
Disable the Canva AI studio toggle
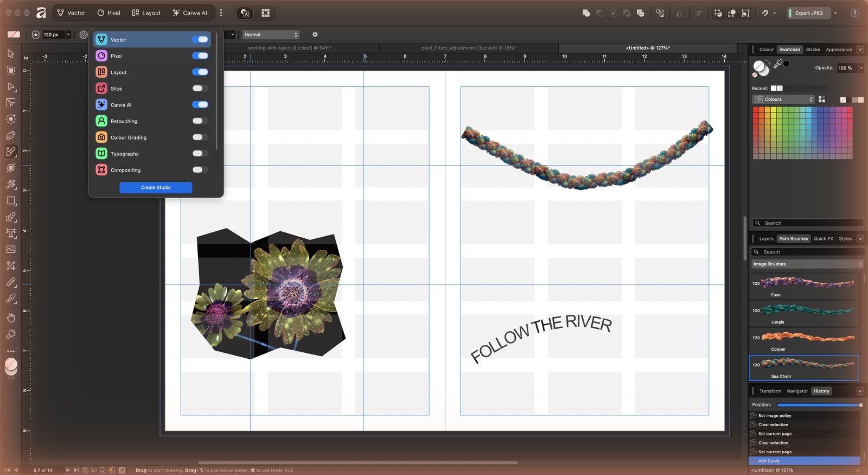[x=200, y=105]
